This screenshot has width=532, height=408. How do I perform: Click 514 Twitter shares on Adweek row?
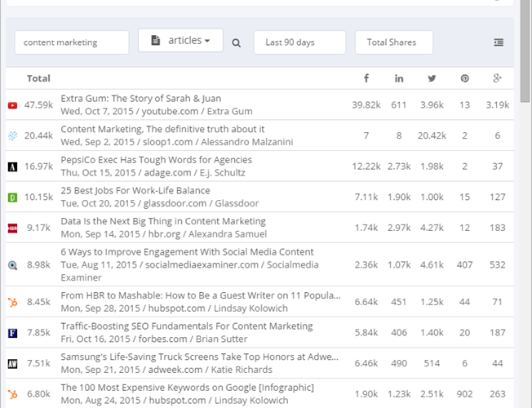[432, 363]
